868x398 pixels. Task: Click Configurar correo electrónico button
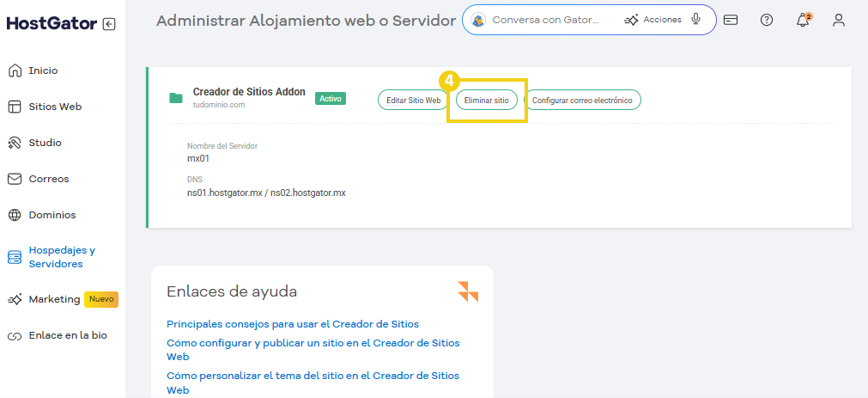(x=582, y=101)
